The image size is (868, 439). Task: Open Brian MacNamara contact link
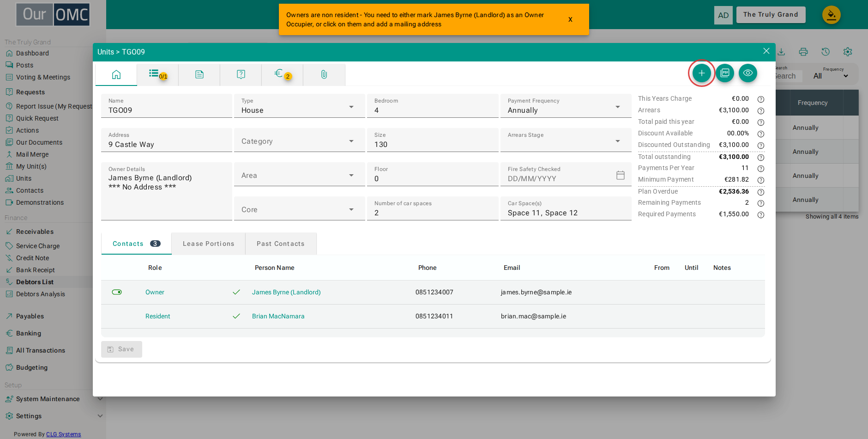tap(278, 316)
